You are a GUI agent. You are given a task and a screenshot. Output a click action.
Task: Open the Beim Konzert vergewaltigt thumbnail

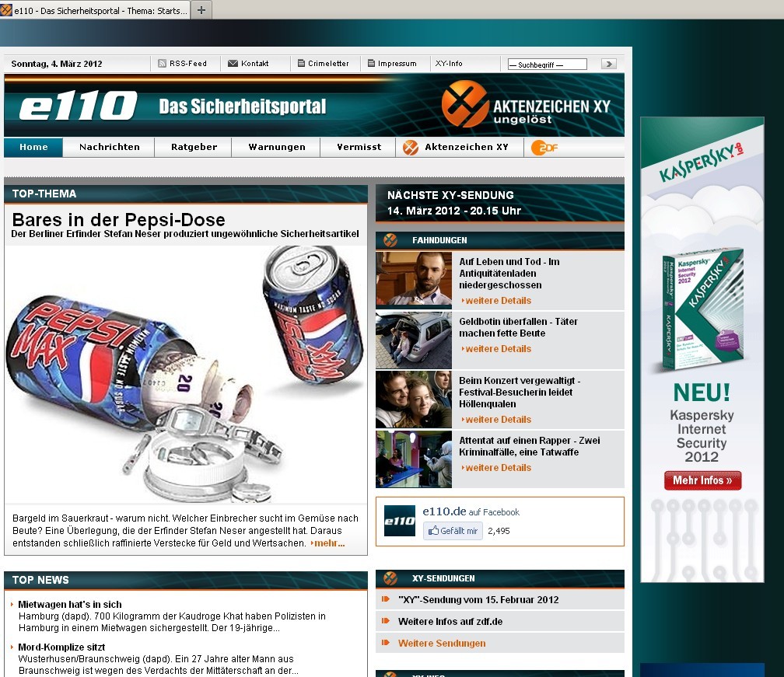click(413, 400)
